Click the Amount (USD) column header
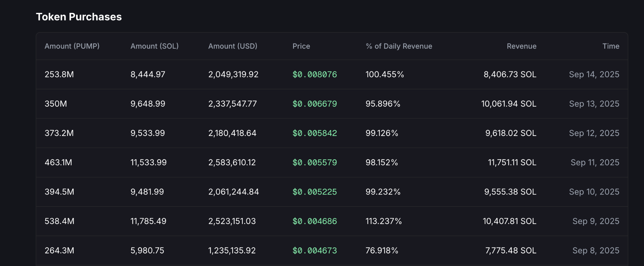This screenshot has height=266, width=644. 233,46
